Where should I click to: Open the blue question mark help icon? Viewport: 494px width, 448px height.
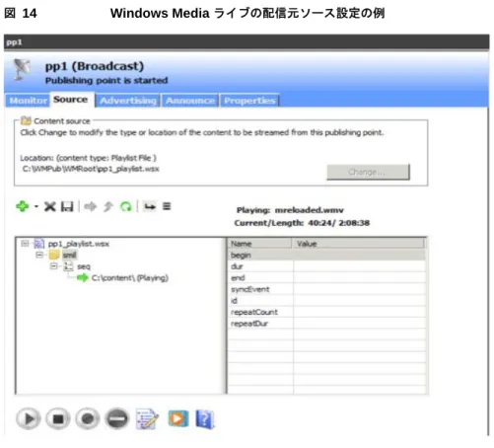click(205, 419)
